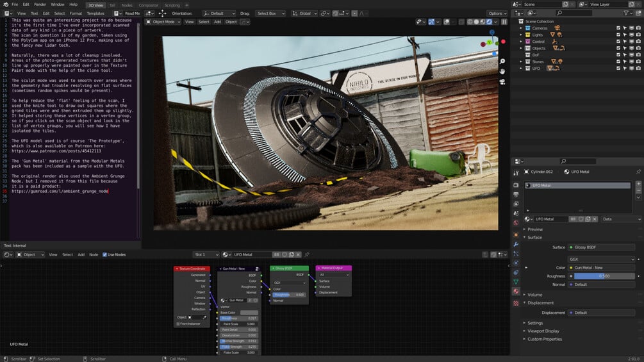Open the Window menu
Image resolution: width=644 pixels, height=362 pixels.
(x=58, y=4)
